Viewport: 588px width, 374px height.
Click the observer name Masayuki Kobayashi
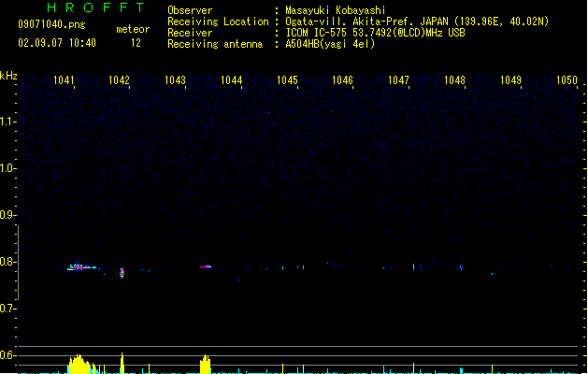point(336,10)
